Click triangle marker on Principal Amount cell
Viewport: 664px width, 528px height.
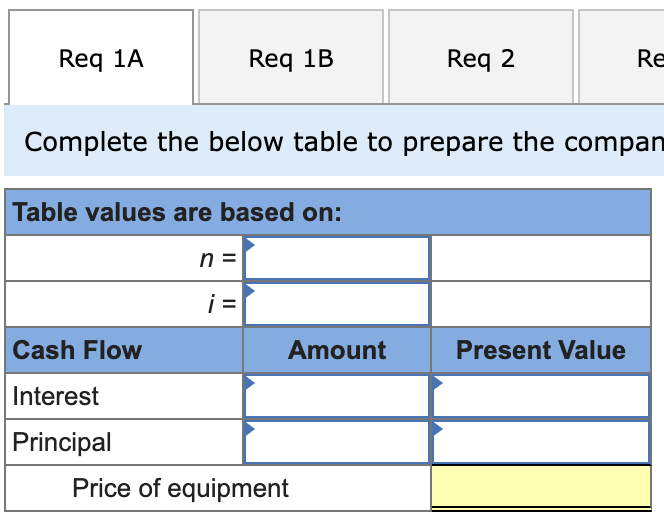[250, 428]
